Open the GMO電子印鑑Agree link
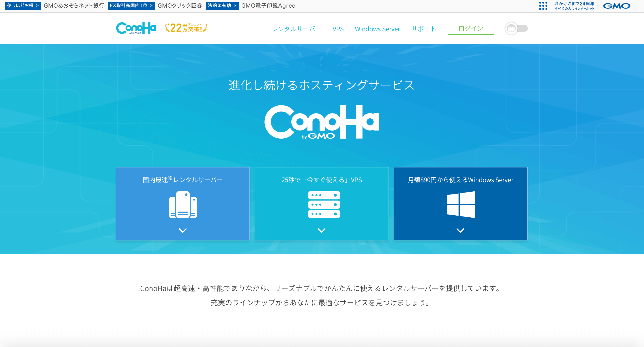 268,6
